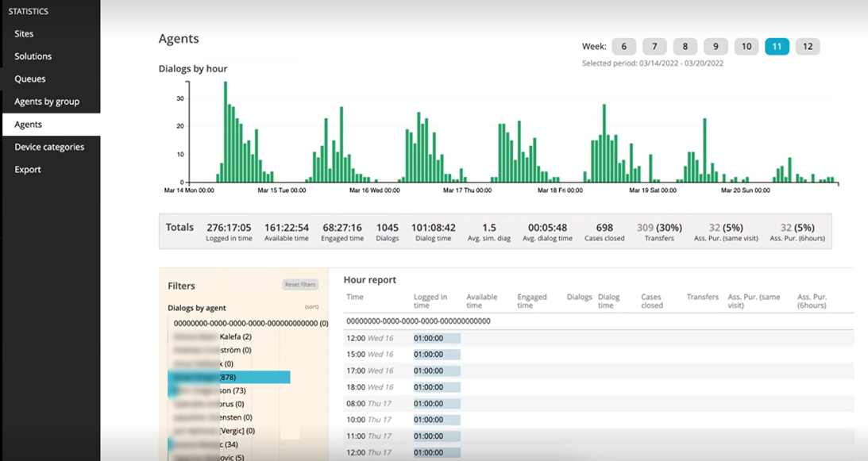This screenshot has width=868, height=461.
Task: Open Agents by group section
Action: tap(47, 102)
